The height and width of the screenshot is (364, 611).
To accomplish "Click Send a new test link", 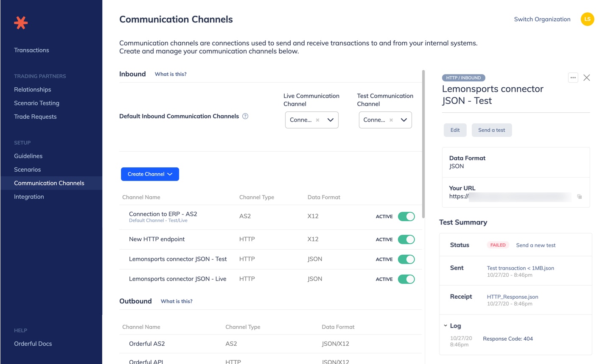I will tap(536, 245).
